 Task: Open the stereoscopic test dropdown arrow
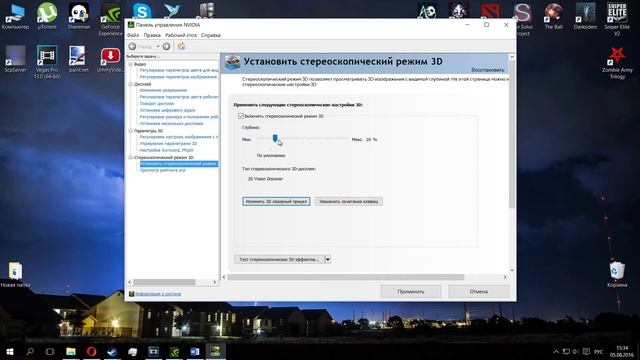327,260
